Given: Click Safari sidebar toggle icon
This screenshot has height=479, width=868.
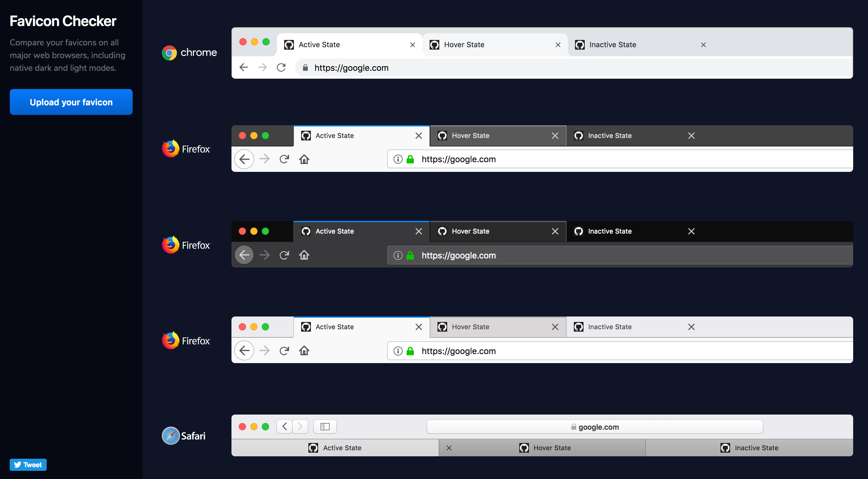Looking at the screenshot, I should (x=325, y=427).
